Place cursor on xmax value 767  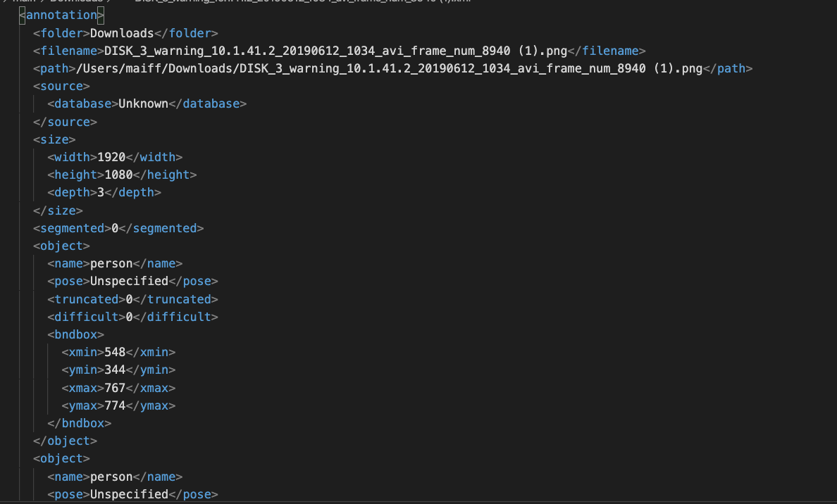tap(115, 388)
